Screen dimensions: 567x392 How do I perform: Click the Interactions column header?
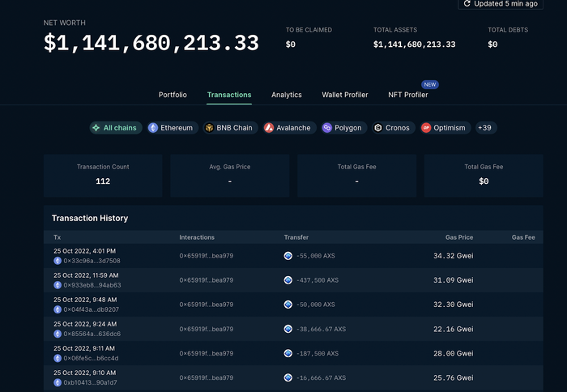(x=197, y=237)
